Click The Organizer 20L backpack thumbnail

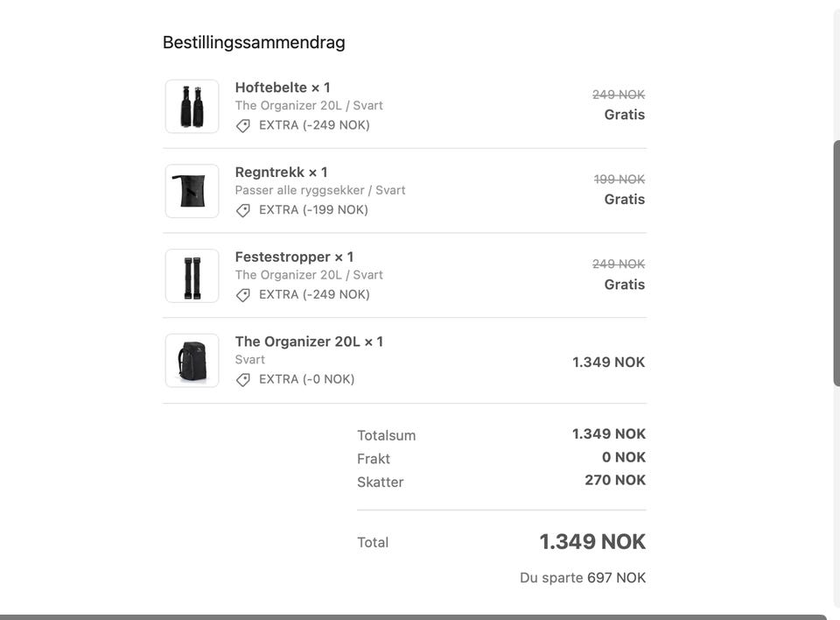pyautogui.click(x=192, y=361)
